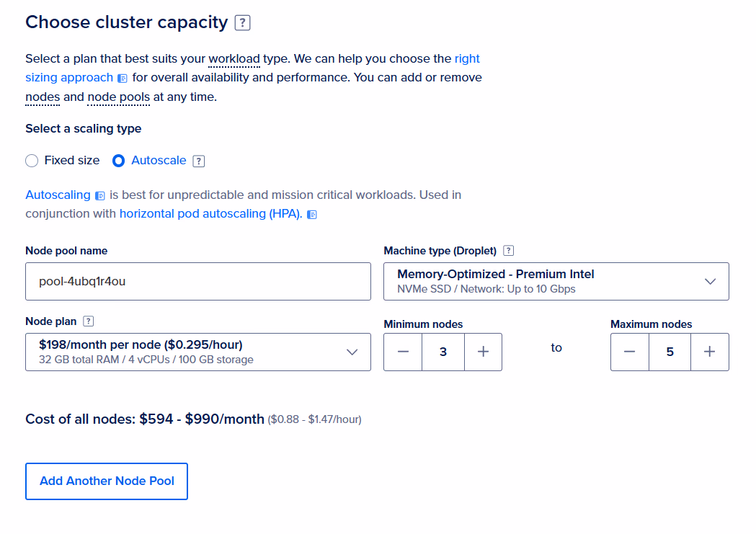Click the Node pool name field

[x=197, y=281]
